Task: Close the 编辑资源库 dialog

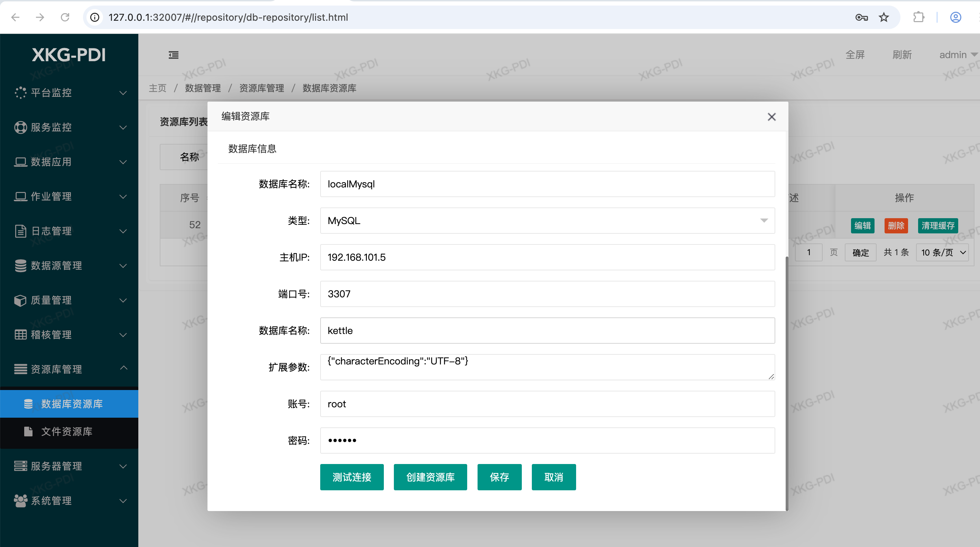Action: tap(771, 117)
